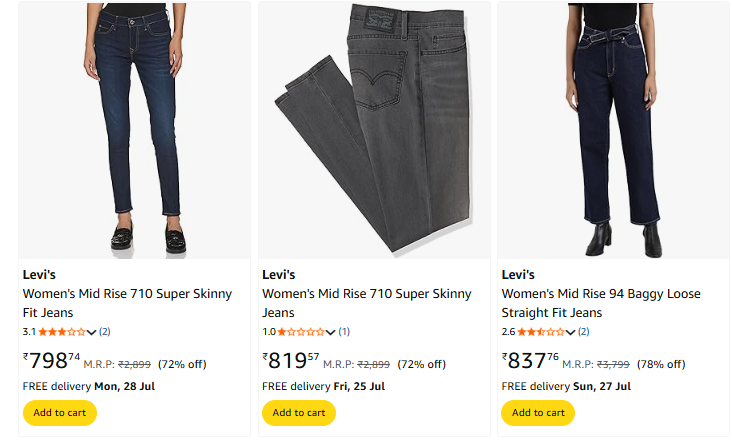View the review count next to the 3.1 rating
Screen dimensions: 732x441
tap(104, 332)
